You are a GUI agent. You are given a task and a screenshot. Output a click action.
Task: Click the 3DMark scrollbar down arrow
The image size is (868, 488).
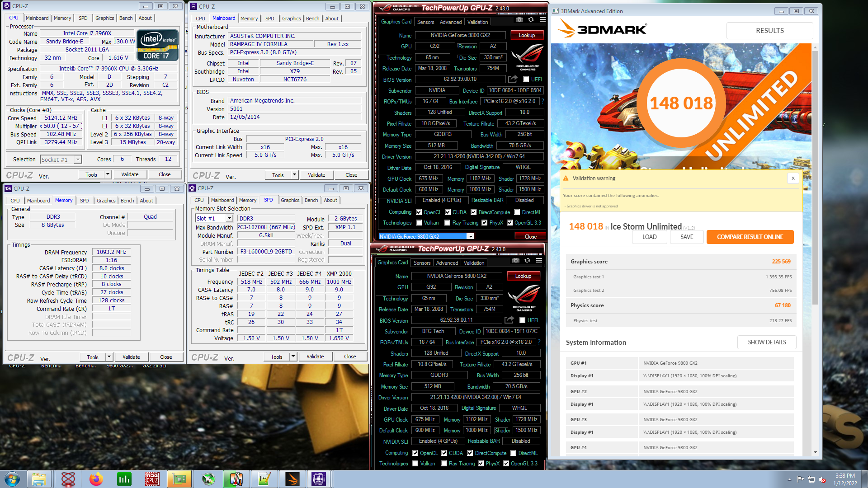click(x=815, y=452)
